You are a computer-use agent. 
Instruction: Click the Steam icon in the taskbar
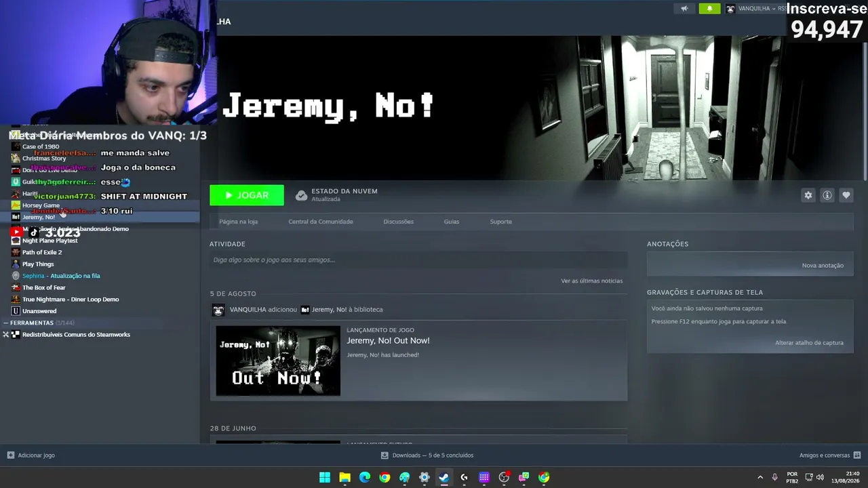point(444,477)
